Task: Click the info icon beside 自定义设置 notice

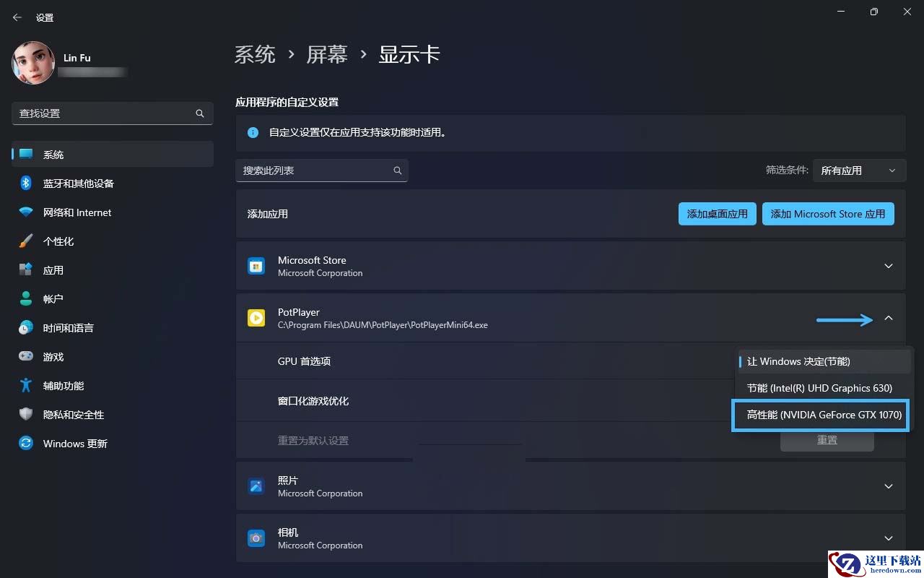Action: coord(253,133)
